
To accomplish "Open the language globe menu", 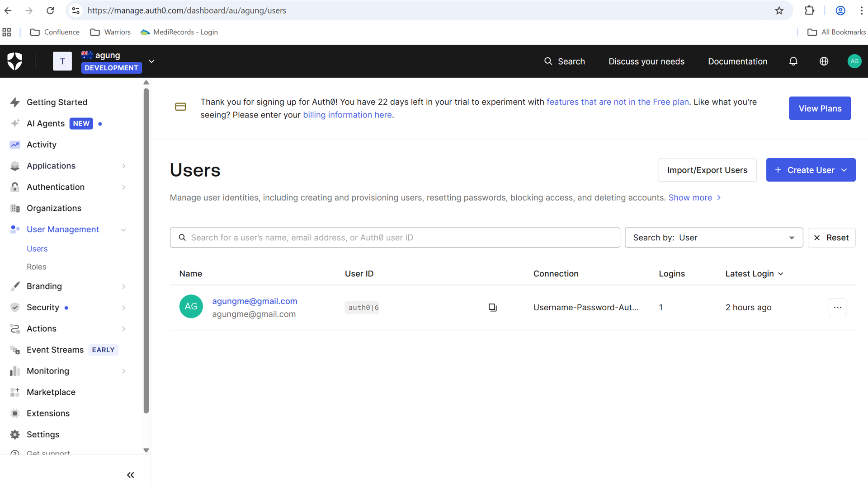I will coord(824,61).
